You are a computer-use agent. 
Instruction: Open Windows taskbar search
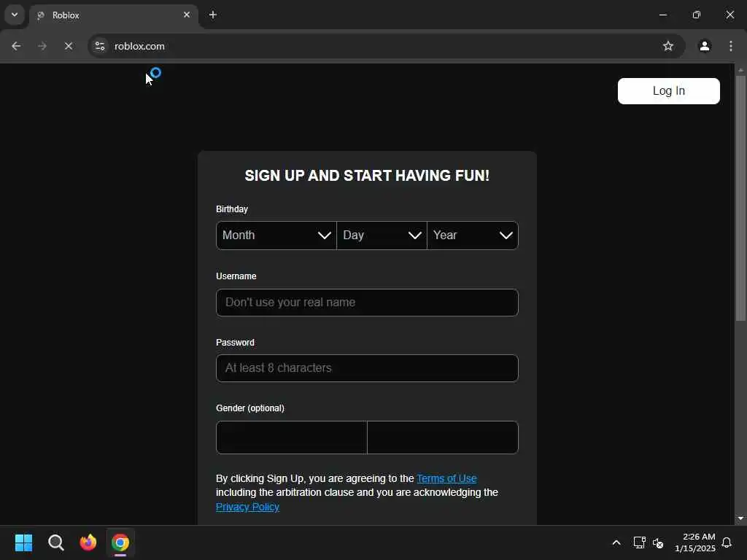tap(56, 542)
